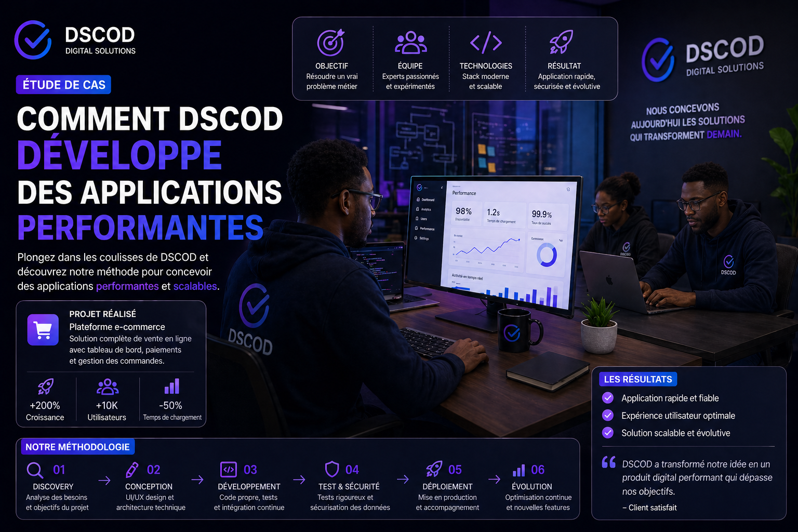Screen dimensions: 798x532
Task: Click the Test & Sécurité shield icon
Action: [x=332, y=470]
